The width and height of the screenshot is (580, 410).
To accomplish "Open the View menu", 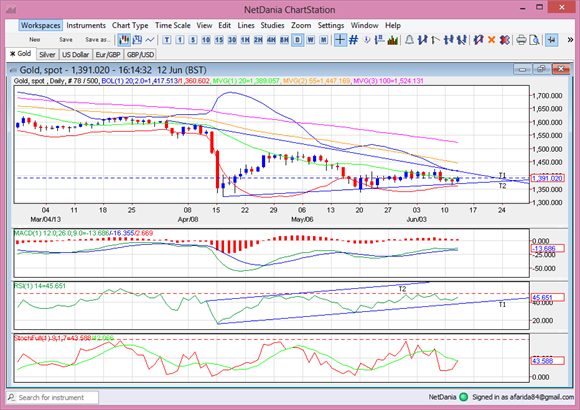I will tap(204, 25).
